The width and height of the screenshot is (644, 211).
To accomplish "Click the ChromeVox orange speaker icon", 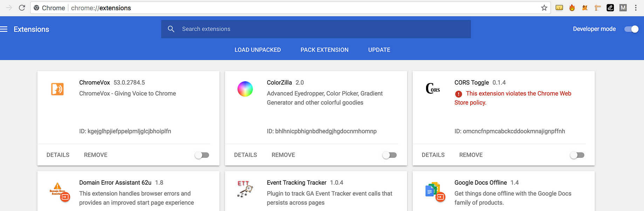I will pyautogui.click(x=57, y=89).
